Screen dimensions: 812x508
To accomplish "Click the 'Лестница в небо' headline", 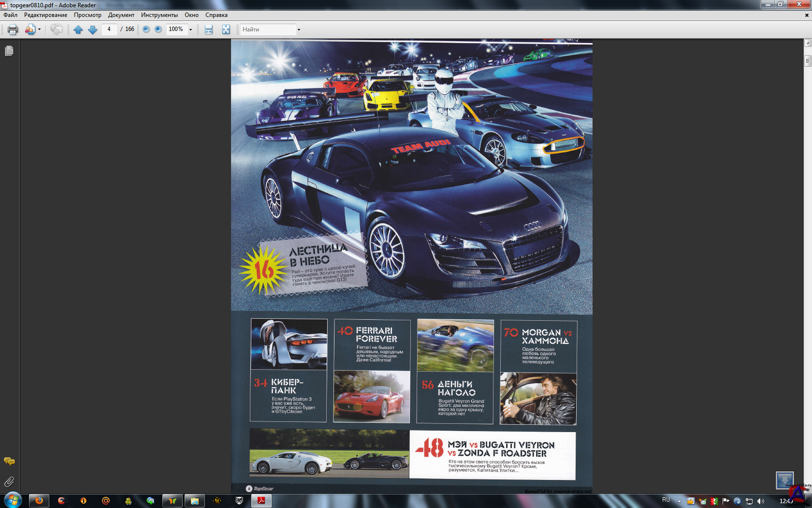I will (318, 255).
